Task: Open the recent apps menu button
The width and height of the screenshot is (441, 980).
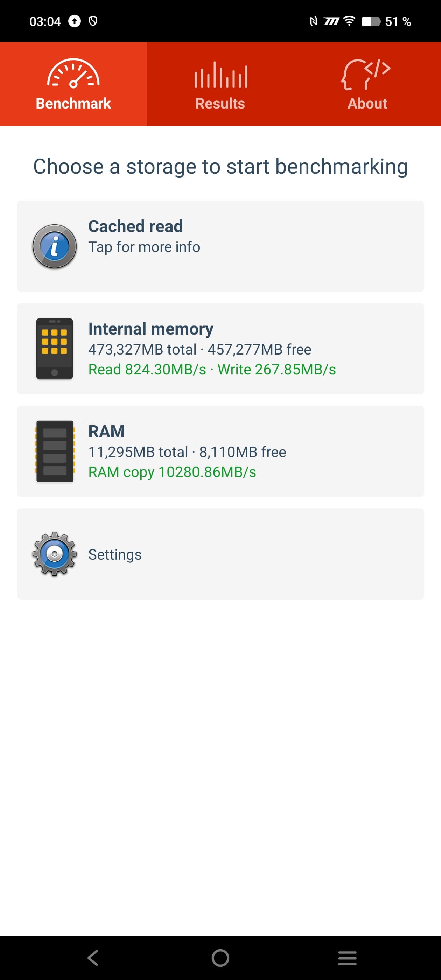Action: click(x=347, y=958)
